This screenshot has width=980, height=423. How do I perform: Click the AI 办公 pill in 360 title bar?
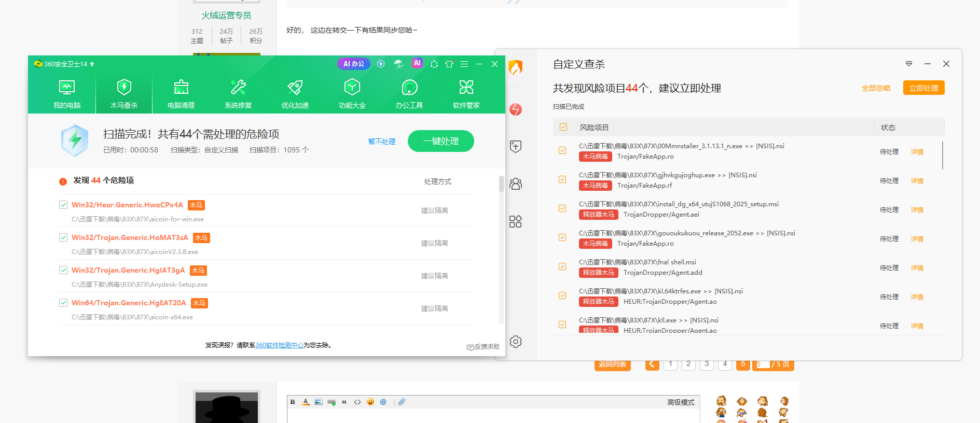click(354, 64)
